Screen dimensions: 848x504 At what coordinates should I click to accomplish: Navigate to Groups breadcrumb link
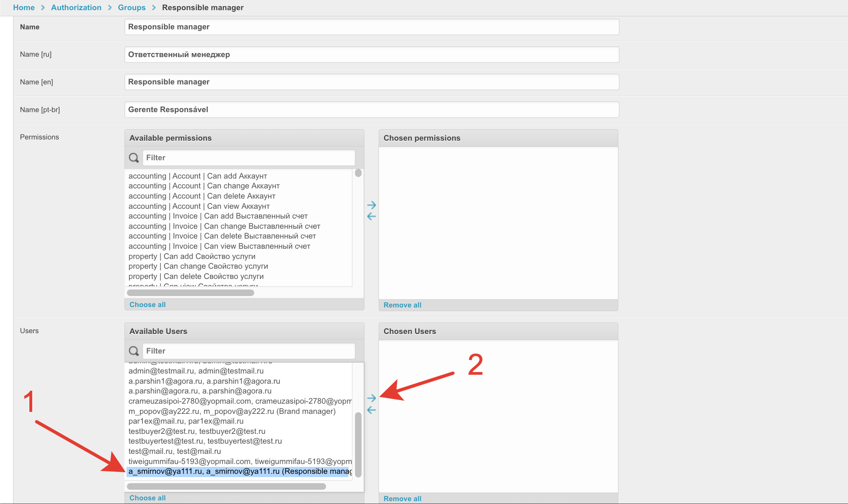pos(131,7)
